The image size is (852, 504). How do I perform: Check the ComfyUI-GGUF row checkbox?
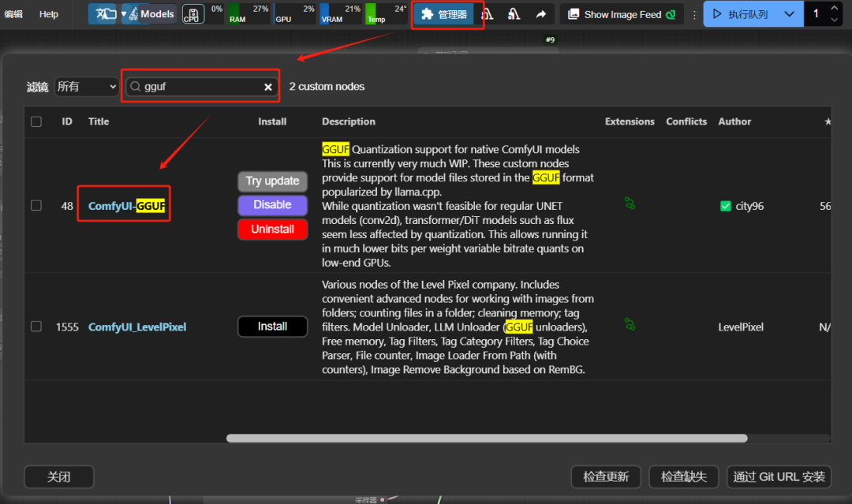pos(36,205)
